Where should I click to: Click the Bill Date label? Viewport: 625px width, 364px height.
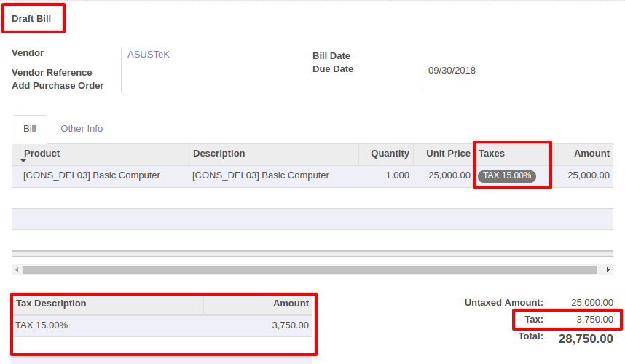[x=331, y=56]
